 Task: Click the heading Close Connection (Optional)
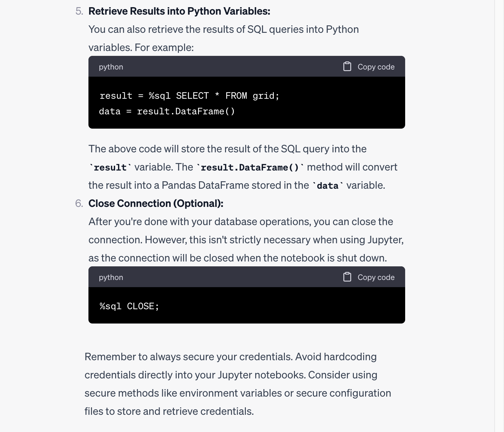pyautogui.click(x=156, y=203)
